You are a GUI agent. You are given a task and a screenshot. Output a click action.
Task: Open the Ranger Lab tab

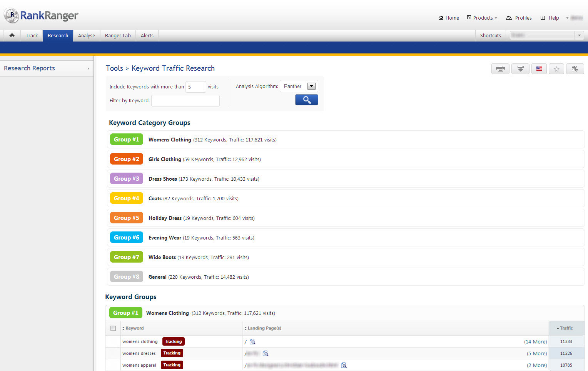(118, 35)
